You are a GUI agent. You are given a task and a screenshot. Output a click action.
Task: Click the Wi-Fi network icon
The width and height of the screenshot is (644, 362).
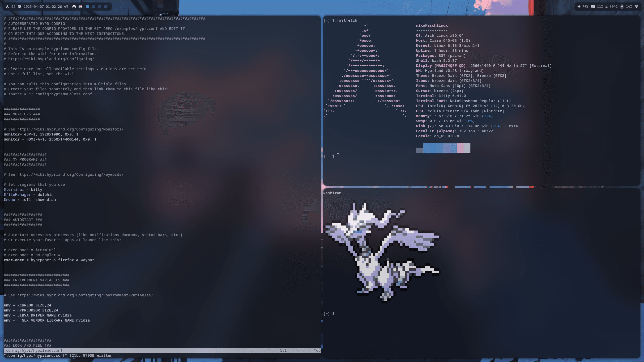click(x=637, y=7)
